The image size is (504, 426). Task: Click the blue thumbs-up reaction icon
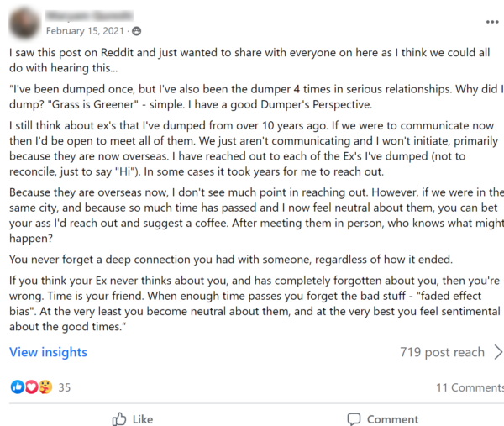[18, 387]
